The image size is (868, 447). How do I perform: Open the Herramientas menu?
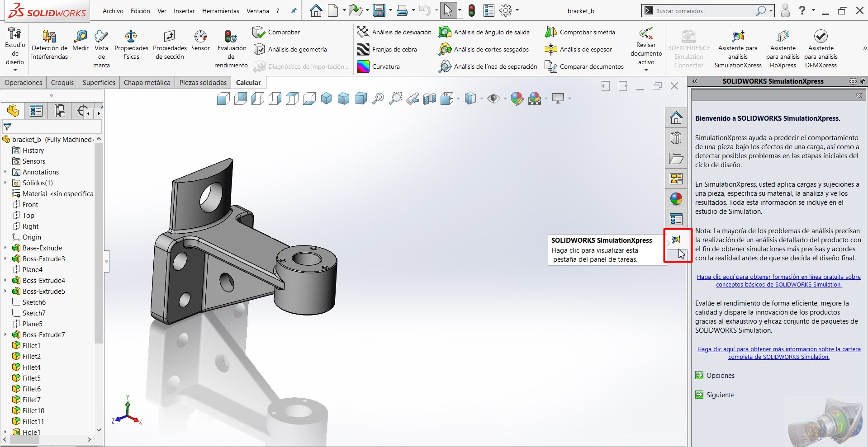click(x=221, y=11)
